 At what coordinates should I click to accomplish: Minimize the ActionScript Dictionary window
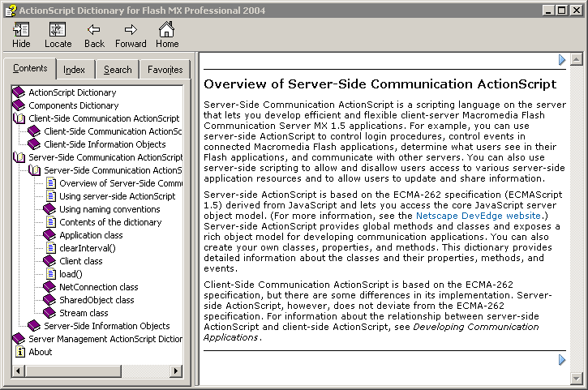548,10
